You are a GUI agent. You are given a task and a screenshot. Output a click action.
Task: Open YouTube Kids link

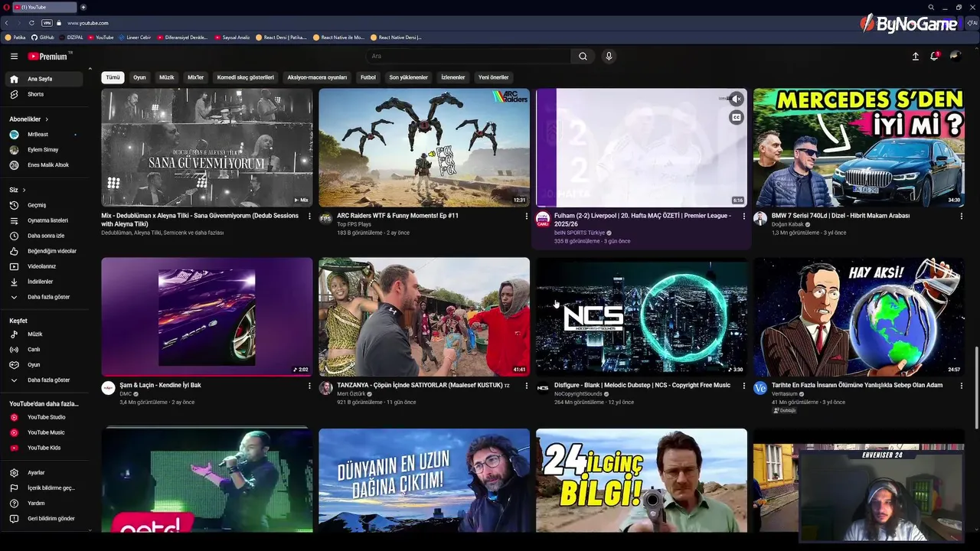(44, 448)
